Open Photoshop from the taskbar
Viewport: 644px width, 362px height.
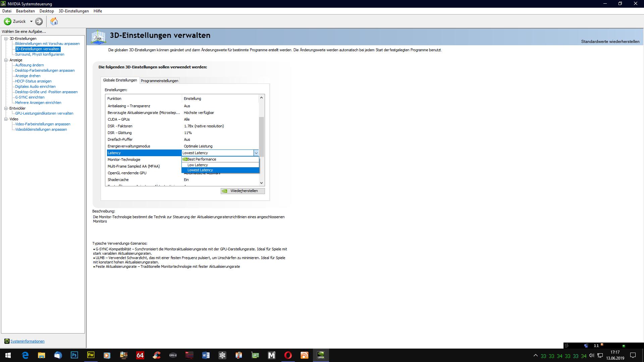pos(74,355)
